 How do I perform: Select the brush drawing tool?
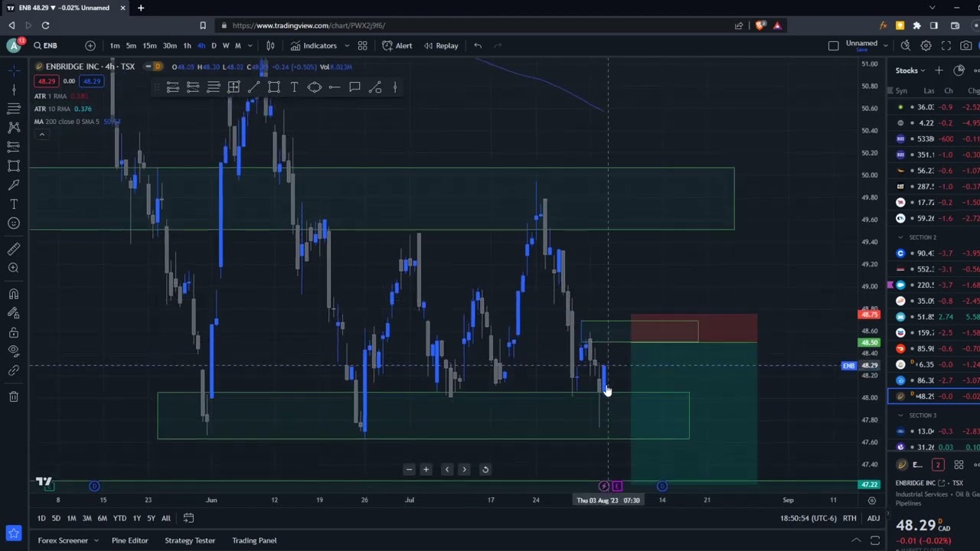tap(14, 184)
